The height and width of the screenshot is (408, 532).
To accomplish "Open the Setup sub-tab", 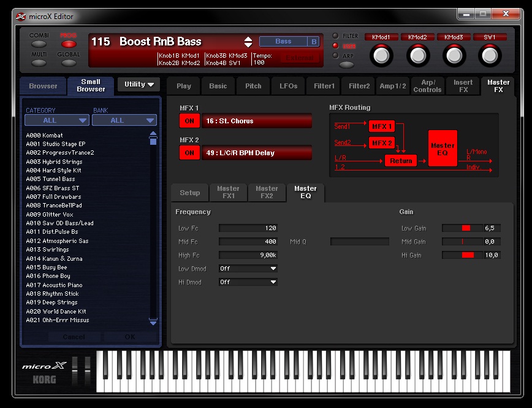I will (x=189, y=193).
